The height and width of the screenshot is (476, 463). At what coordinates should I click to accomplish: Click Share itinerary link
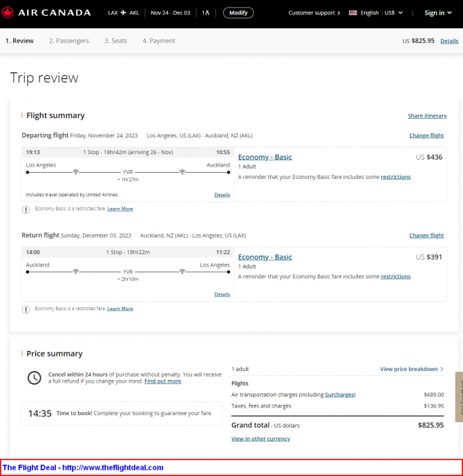coord(427,115)
